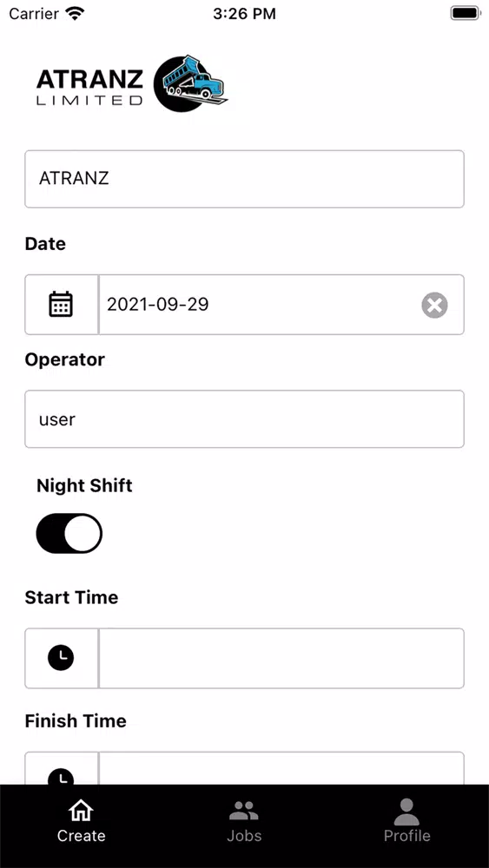Tap the Wi-Fi status icon
Image resolution: width=489 pixels, height=868 pixels.
75,13
